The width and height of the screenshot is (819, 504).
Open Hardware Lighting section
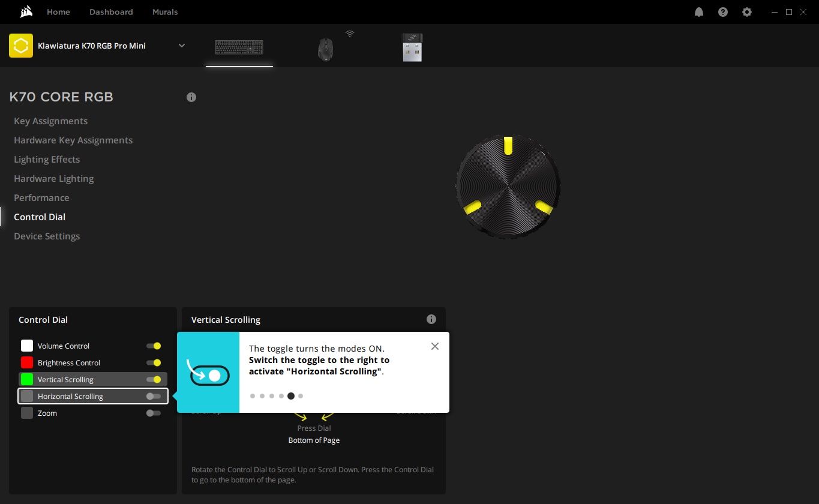54,179
